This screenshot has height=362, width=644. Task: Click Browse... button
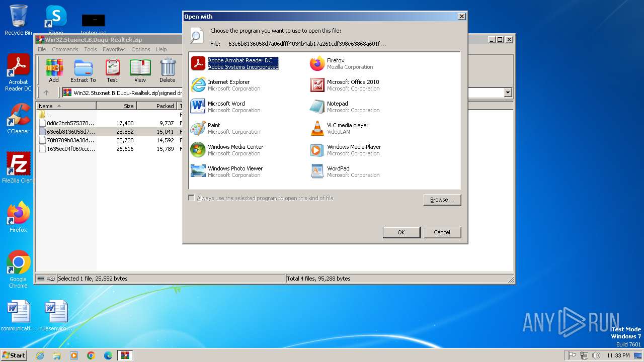coord(442,200)
